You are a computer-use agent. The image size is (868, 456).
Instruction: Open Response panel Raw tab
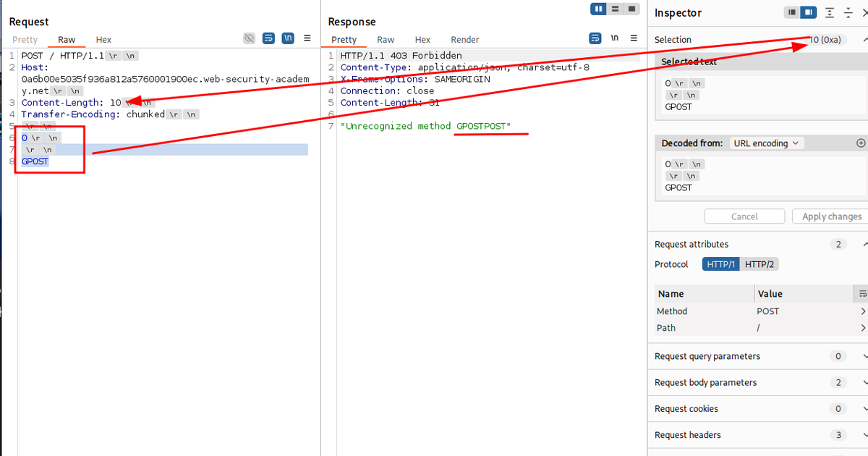[x=386, y=40]
